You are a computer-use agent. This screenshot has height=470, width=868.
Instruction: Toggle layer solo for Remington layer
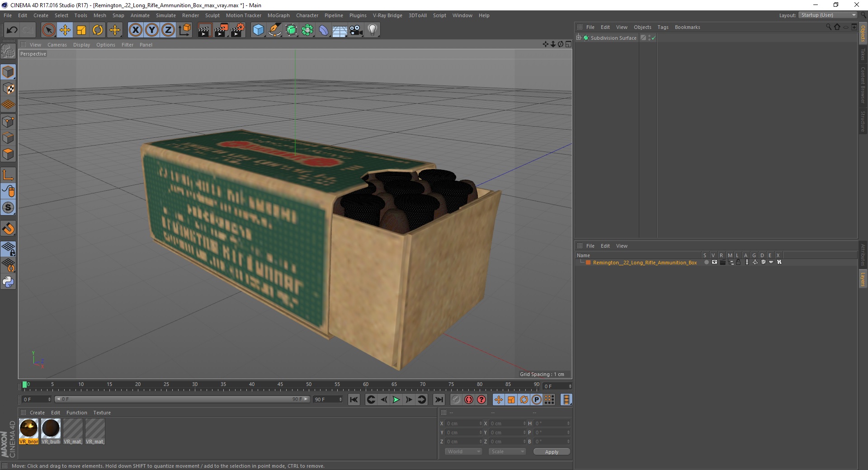pyautogui.click(x=706, y=262)
